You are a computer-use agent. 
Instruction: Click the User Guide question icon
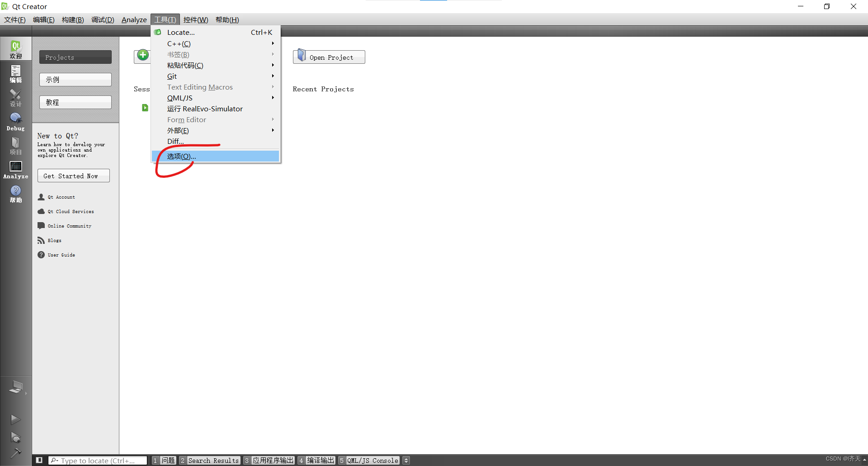coord(41,255)
